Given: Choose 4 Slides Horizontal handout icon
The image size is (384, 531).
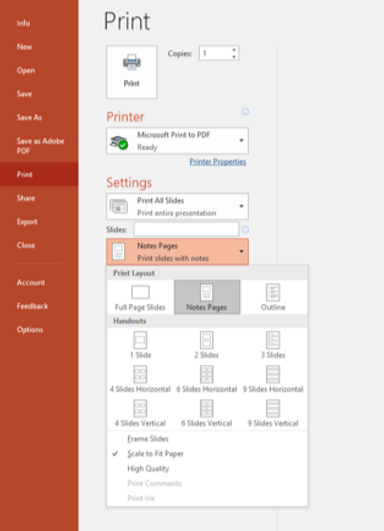Looking at the screenshot, I should [140, 374].
